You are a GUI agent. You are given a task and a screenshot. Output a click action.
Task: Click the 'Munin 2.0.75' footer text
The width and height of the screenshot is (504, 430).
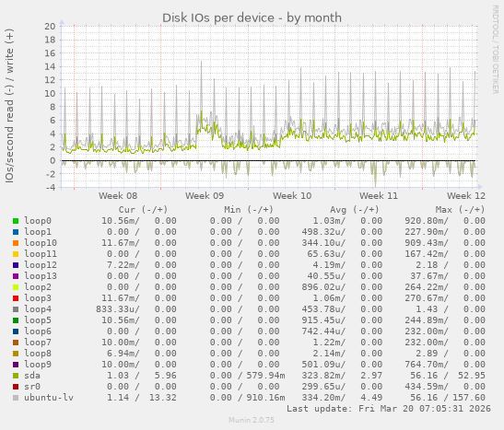[x=252, y=420]
